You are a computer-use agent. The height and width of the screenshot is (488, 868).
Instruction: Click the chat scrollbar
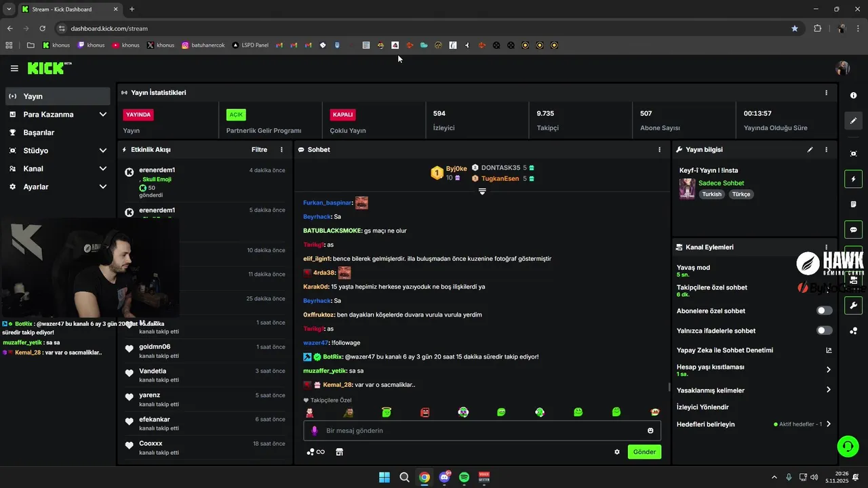pos(669,388)
